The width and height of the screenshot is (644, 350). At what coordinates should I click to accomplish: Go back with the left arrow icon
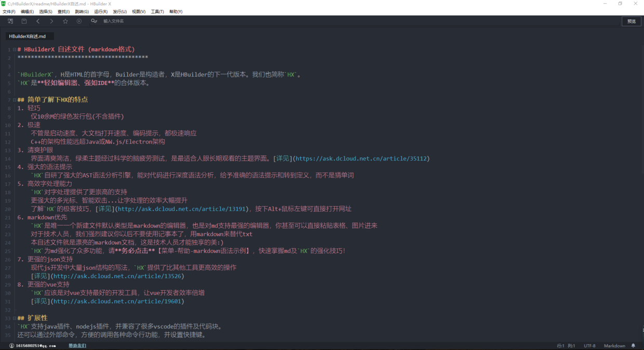click(x=38, y=21)
